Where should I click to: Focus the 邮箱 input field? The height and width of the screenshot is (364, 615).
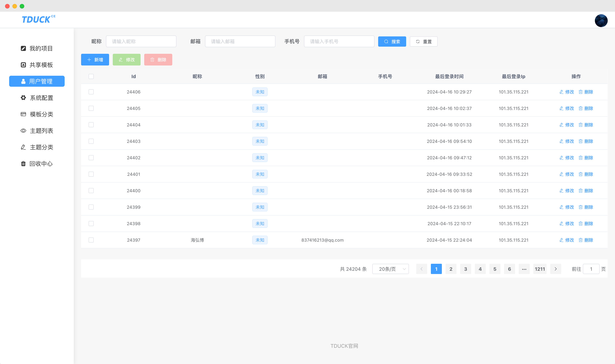point(240,42)
